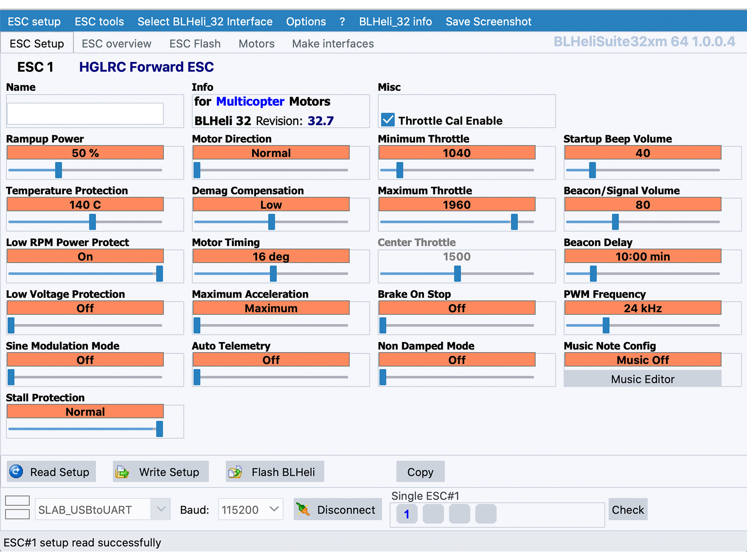Click the lower small box beside port selector
Image resolution: width=747 pixels, height=560 pixels.
[x=17, y=514]
